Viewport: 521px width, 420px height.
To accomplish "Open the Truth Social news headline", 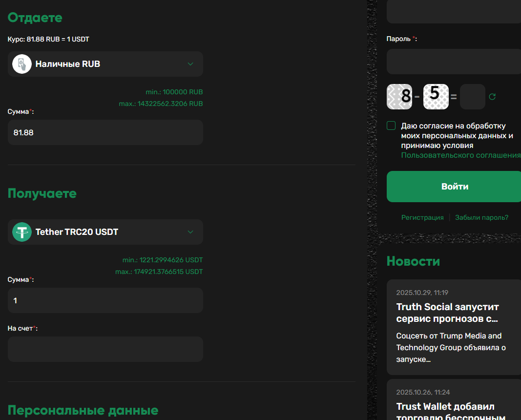I will pyautogui.click(x=448, y=313).
